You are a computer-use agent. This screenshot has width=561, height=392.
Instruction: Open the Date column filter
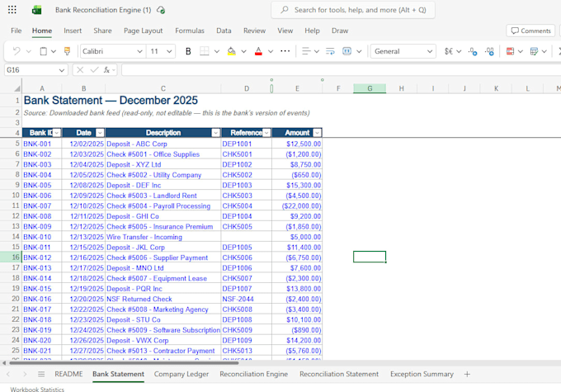[x=100, y=133]
